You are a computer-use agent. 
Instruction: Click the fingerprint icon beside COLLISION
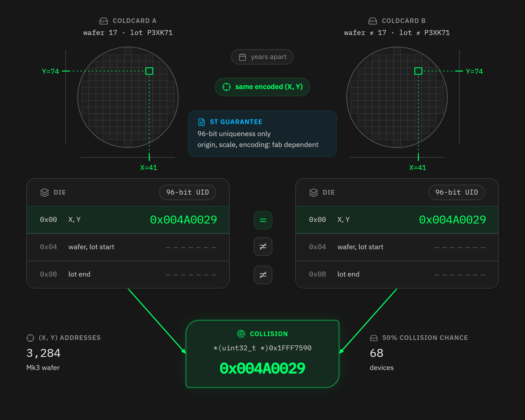pyautogui.click(x=241, y=334)
